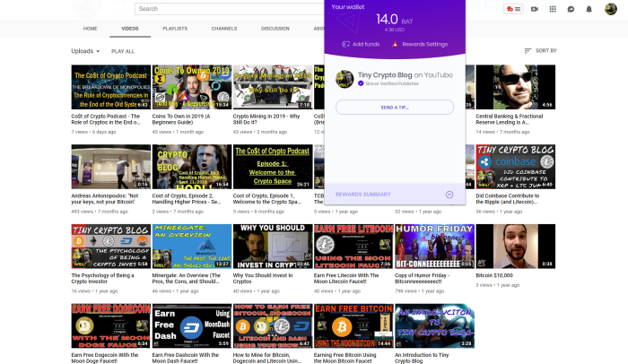Open Cost of Crypto Episode 2 HODL thumbnail
The image size is (628, 364).
(192, 167)
